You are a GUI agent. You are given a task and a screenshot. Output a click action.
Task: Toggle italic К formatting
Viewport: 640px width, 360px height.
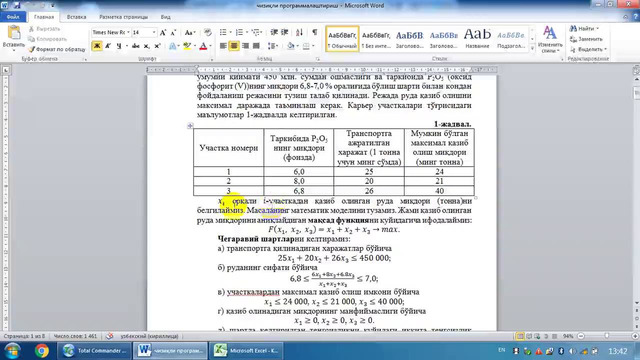108,46
